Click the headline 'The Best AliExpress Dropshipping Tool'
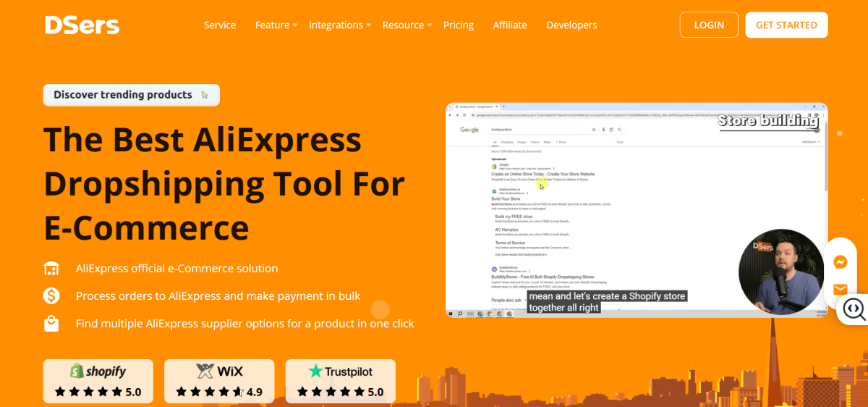The image size is (868, 407). tap(224, 183)
